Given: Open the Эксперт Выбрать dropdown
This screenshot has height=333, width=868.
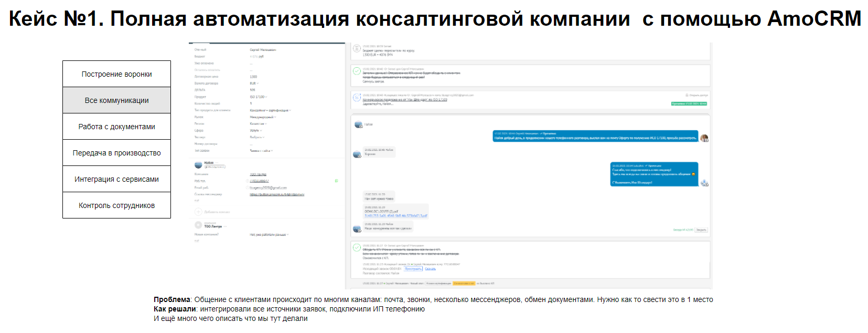Looking at the screenshot, I should (257, 137).
